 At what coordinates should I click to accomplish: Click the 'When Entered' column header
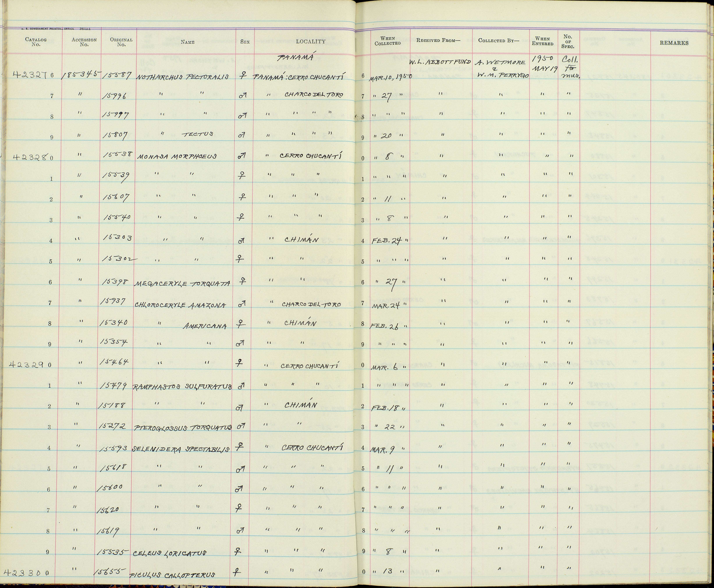(x=543, y=41)
